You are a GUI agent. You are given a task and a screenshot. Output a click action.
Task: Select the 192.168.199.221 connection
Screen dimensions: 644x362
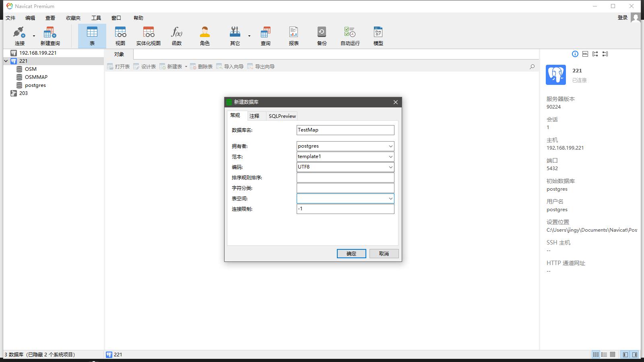point(38,53)
